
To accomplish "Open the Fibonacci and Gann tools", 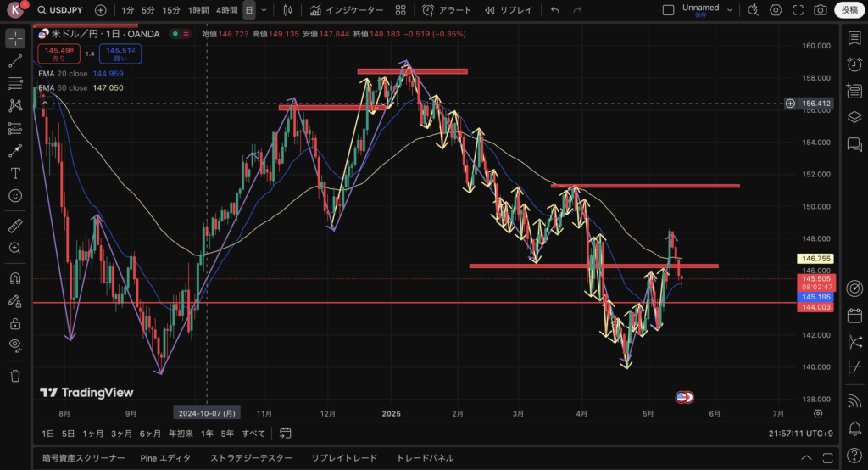I will point(15,84).
